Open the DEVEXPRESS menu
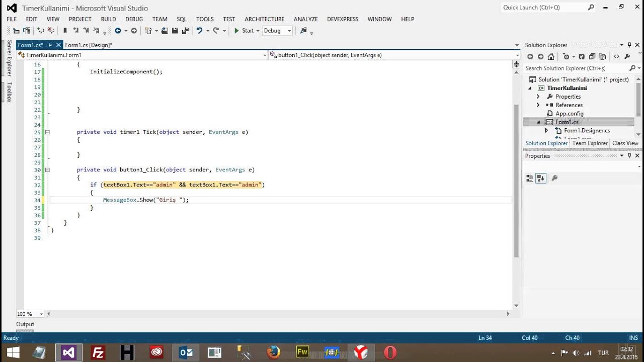 [x=343, y=19]
